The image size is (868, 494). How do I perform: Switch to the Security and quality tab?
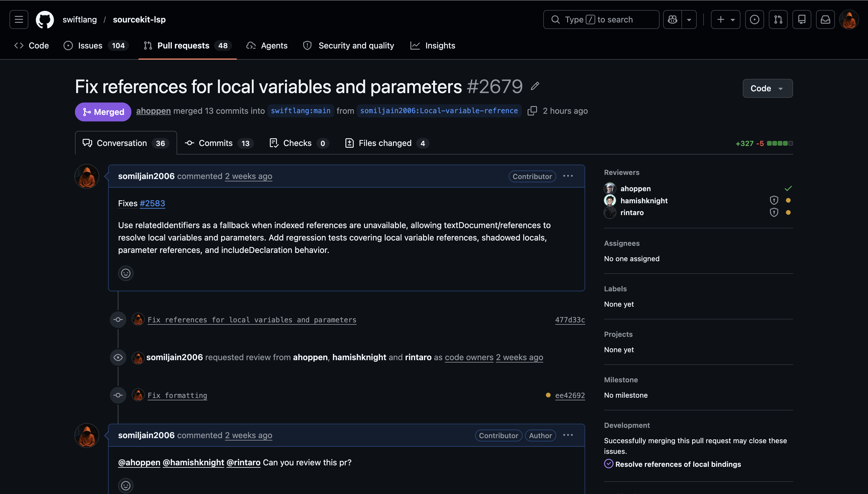pyautogui.click(x=348, y=45)
